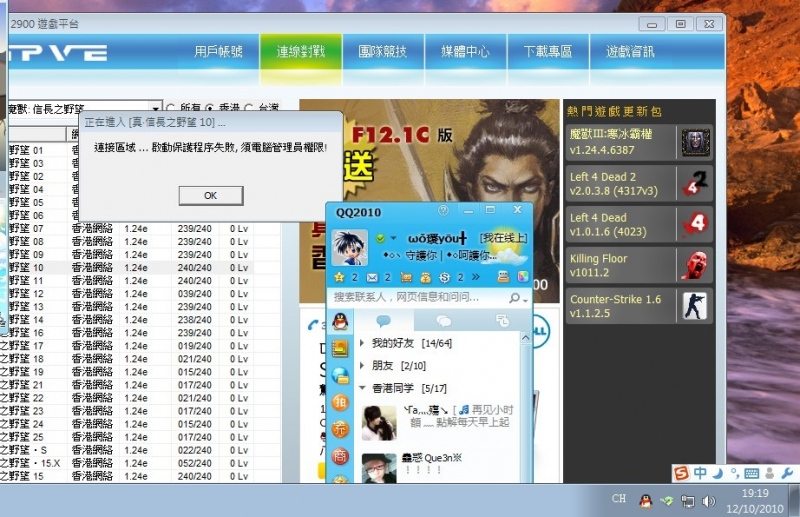Image resolution: width=800 pixels, height=517 pixels.
Task: Click OK in the error dialog
Action: pyautogui.click(x=211, y=195)
